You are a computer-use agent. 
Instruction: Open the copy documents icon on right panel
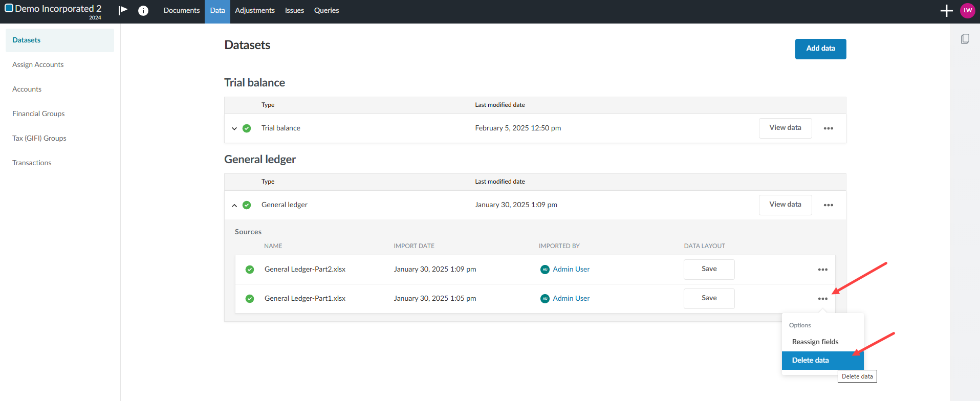(965, 39)
